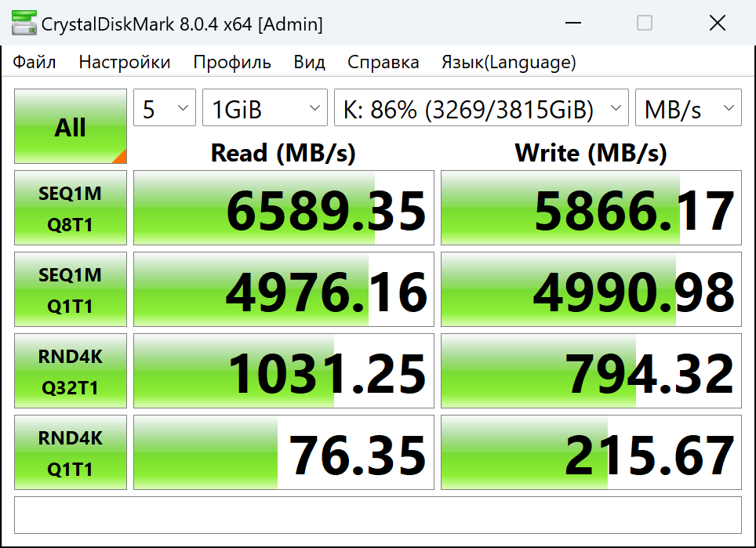Start the RND4K Q32T1 test
This screenshot has width=756, height=548.
(x=71, y=371)
